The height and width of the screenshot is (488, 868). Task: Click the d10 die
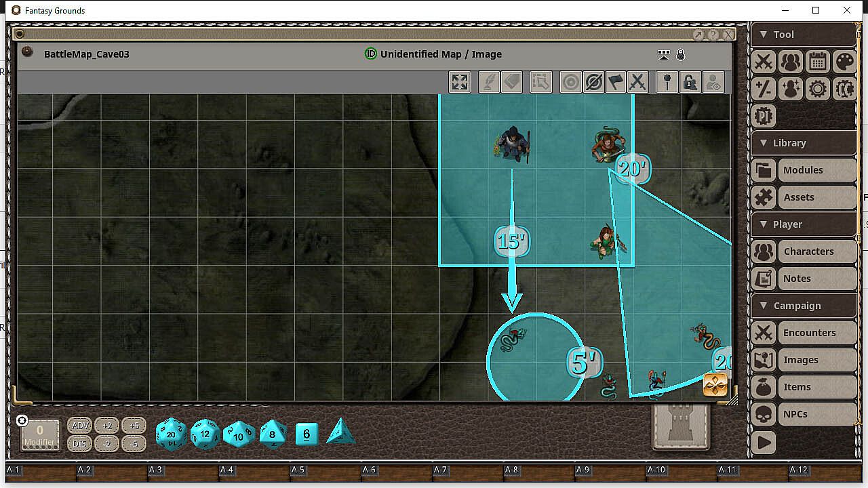coord(239,434)
